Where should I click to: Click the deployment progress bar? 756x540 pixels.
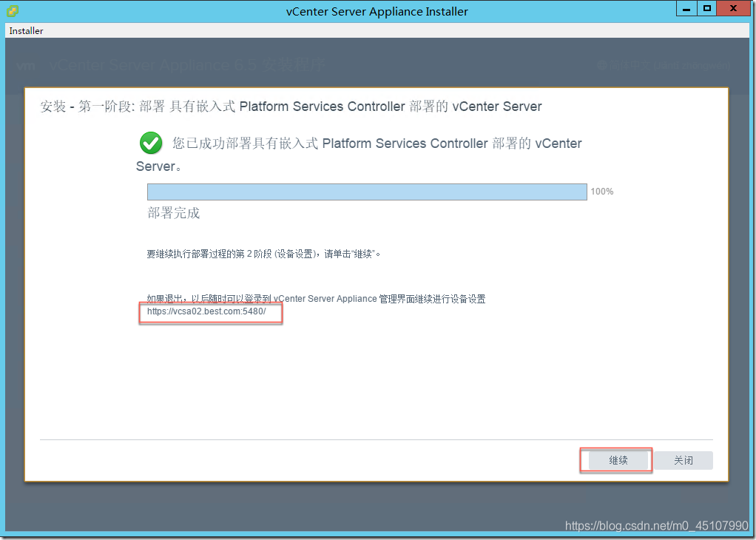click(x=367, y=192)
